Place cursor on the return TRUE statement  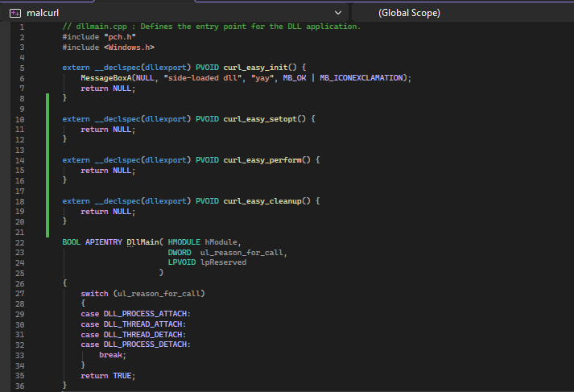coord(108,376)
